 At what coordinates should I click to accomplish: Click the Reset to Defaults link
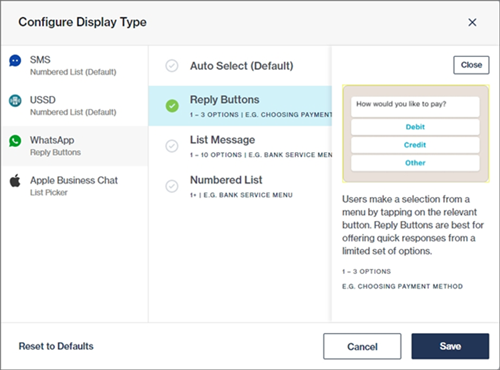click(x=56, y=346)
